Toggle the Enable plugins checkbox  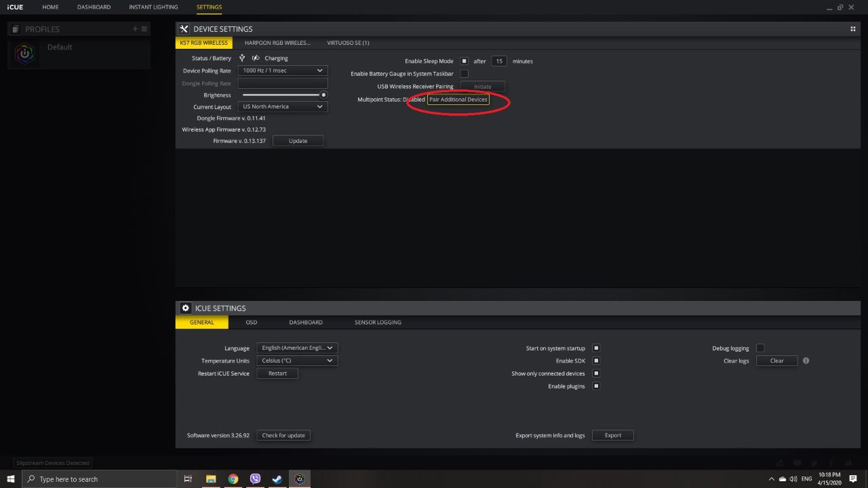tap(596, 386)
